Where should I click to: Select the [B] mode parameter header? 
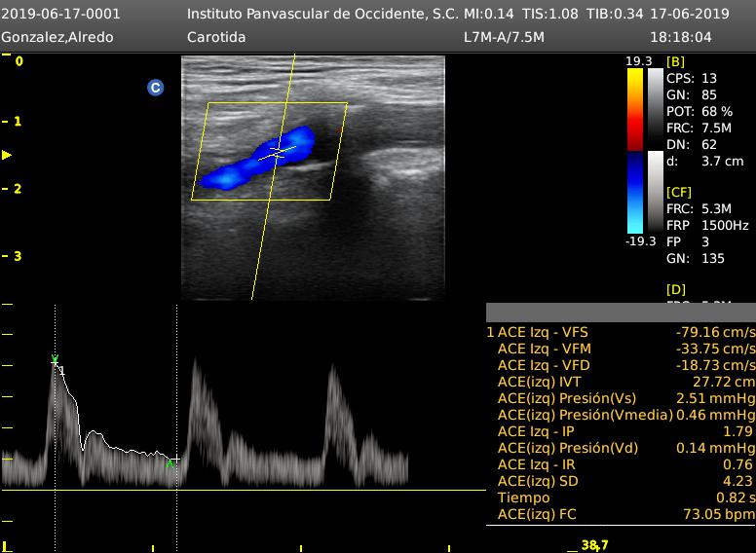pyautogui.click(x=675, y=61)
